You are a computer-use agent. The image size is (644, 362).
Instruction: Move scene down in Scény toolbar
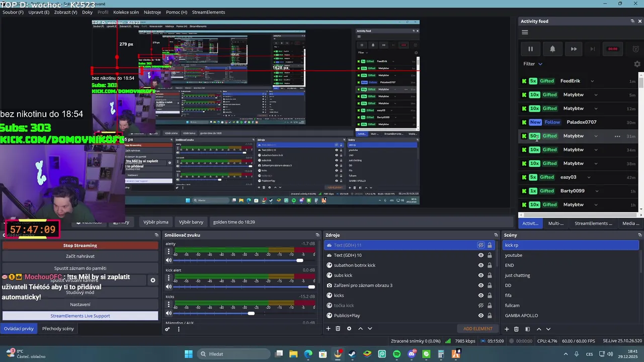548,329
